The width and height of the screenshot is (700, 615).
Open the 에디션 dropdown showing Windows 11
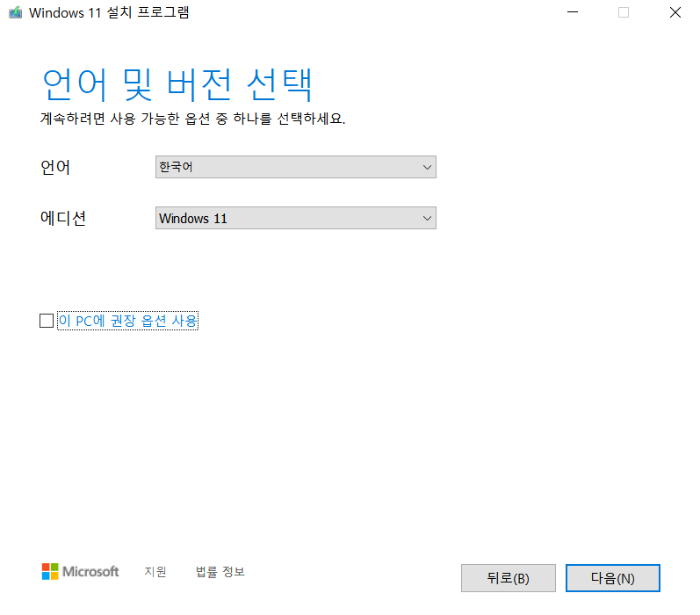[x=295, y=218]
